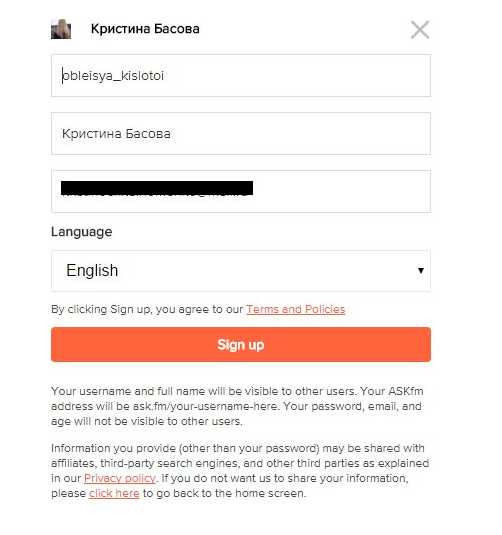Image resolution: width=502 pixels, height=535 pixels.
Task: Click the paragraph about information sharing with affiliates
Action: pyautogui.click(x=240, y=471)
